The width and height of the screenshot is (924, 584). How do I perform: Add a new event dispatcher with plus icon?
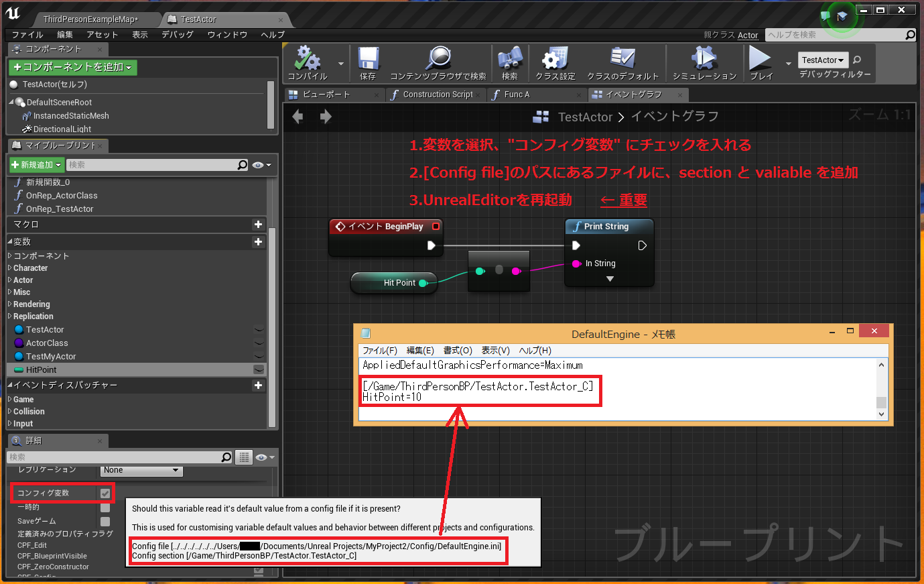258,385
